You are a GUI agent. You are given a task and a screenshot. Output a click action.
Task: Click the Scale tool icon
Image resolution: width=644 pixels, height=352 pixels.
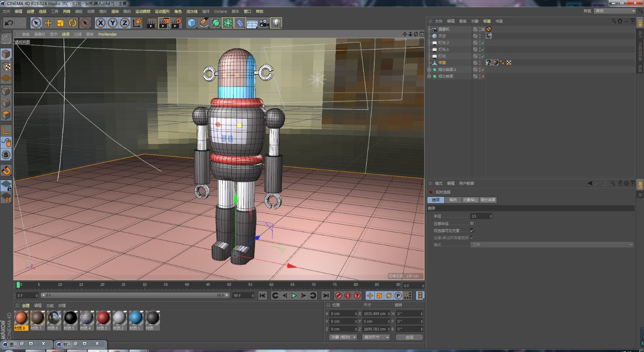click(61, 23)
